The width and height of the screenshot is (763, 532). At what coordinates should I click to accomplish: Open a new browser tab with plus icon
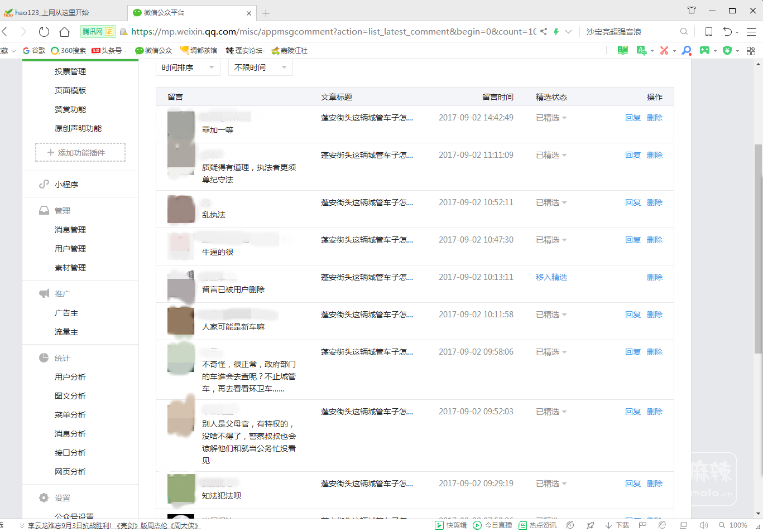[x=266, y=13]
